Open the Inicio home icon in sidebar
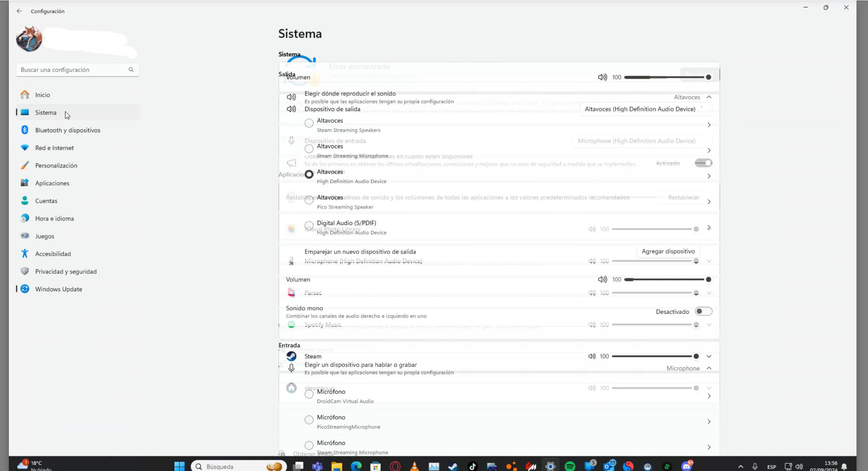 pos(25,95)
